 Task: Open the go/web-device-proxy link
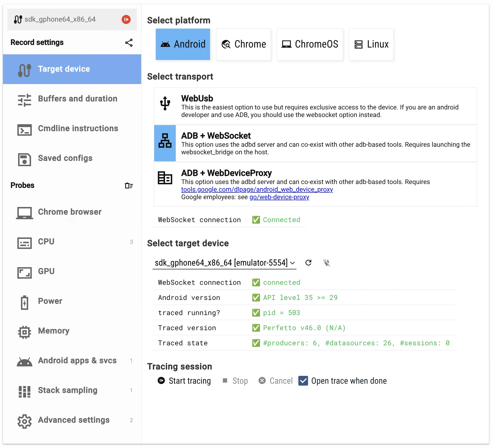coord(279,197)
